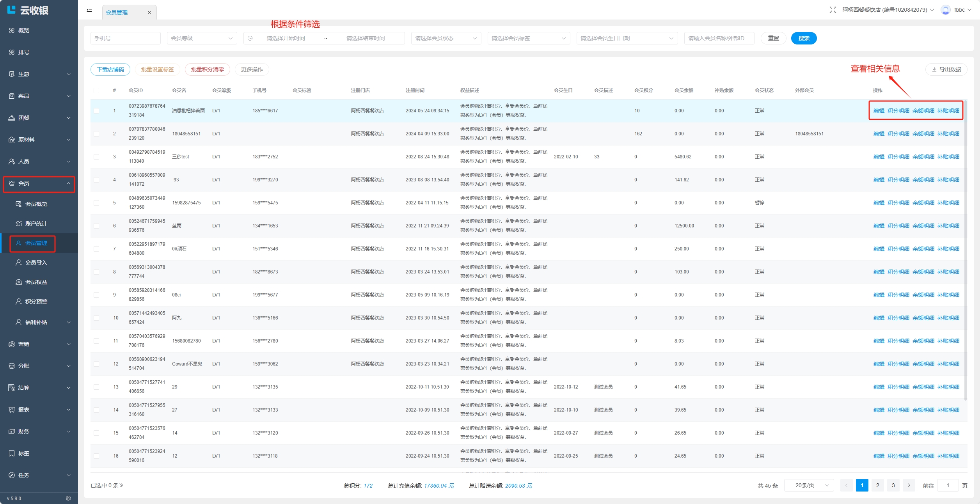The height and width of the screenshot is (504, 980).
Task: Open 账户统计 in sidebar
Action: click(36, 224)
